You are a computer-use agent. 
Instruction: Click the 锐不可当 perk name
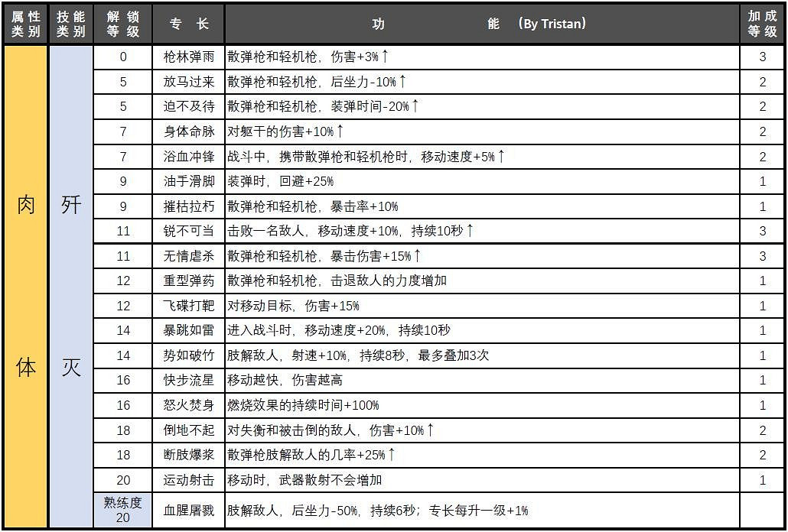(x=187, y=231)
